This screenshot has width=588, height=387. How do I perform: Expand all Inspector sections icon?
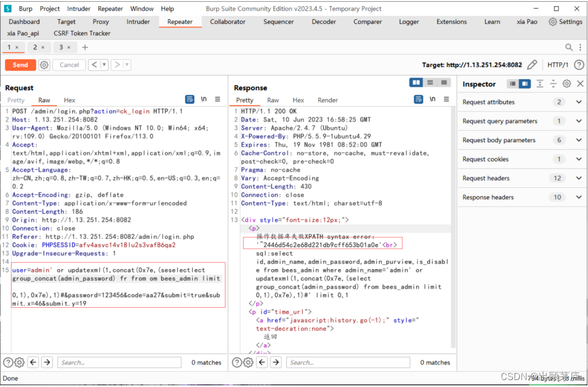539,84
